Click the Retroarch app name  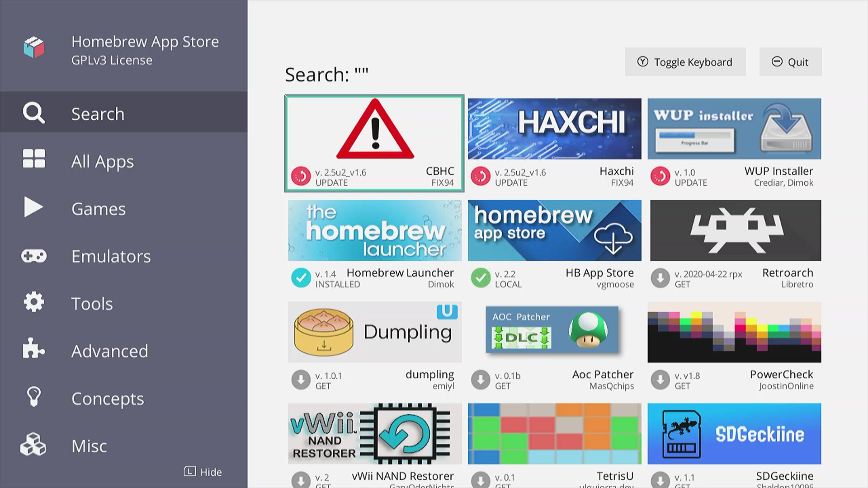[788, 273]
